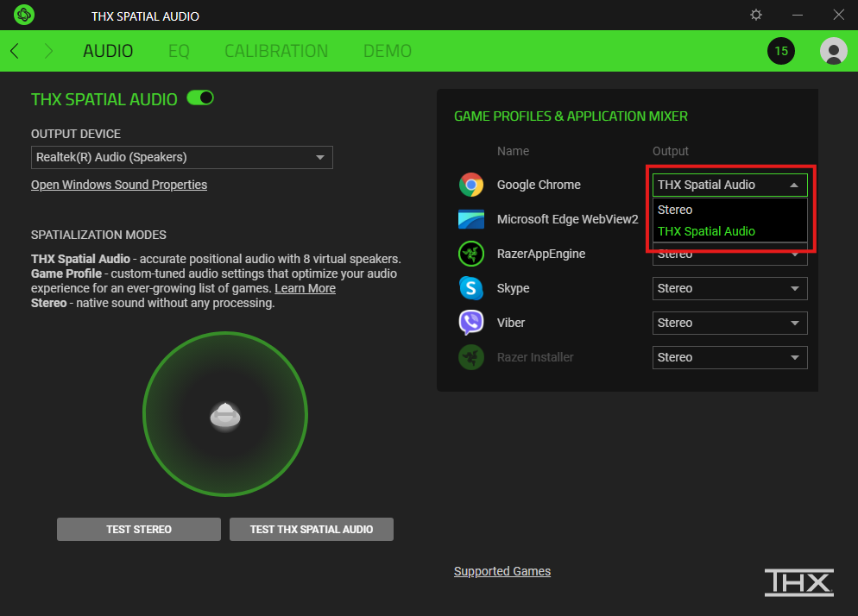Click the user profile avatar

pos(833,51)
